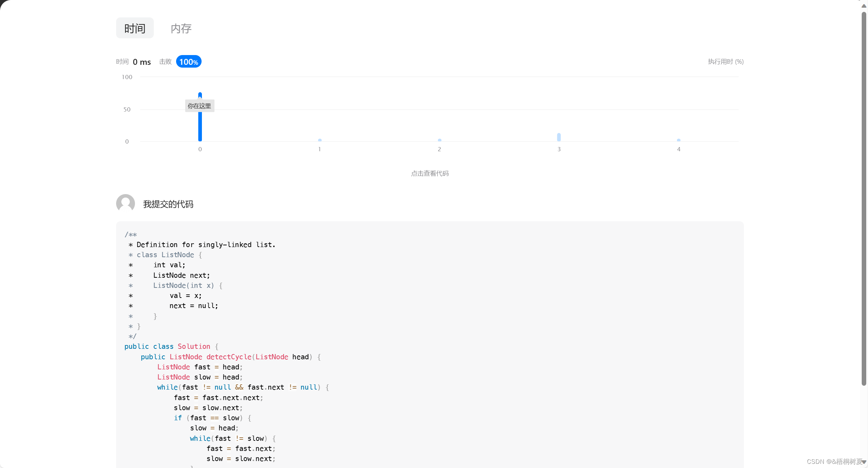Click the 'fast = fast.next.next;' line

coord(218,398)
